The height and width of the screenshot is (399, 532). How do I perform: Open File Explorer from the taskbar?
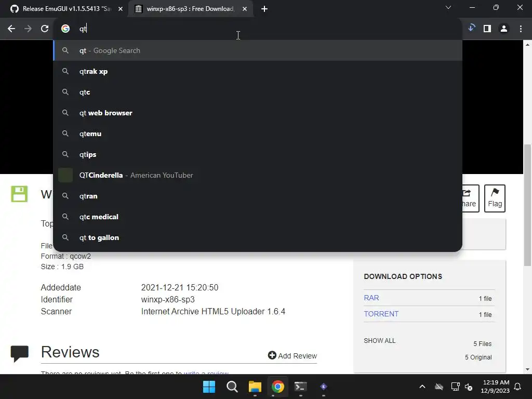[255, 387]
